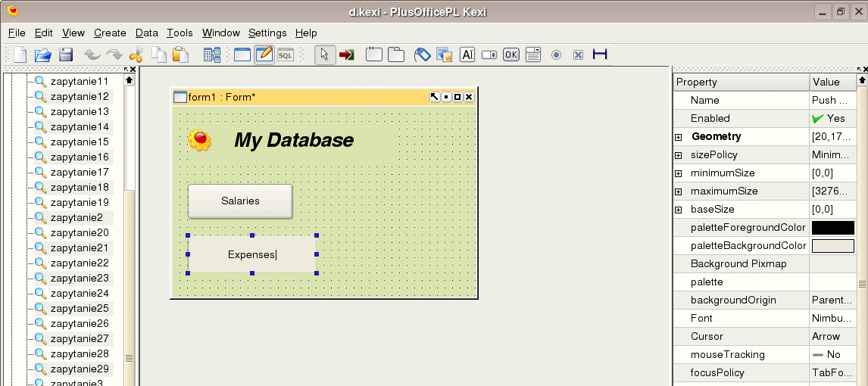The image size is (868, 386).
Task: Select the check box widget tool
Action: pos(578,54)
